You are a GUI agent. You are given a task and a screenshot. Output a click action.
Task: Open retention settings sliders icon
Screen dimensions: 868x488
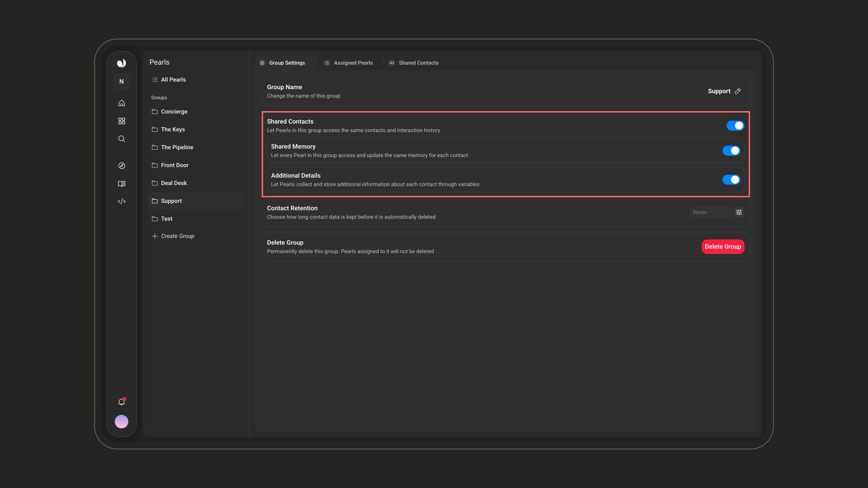tap(739, 212)
